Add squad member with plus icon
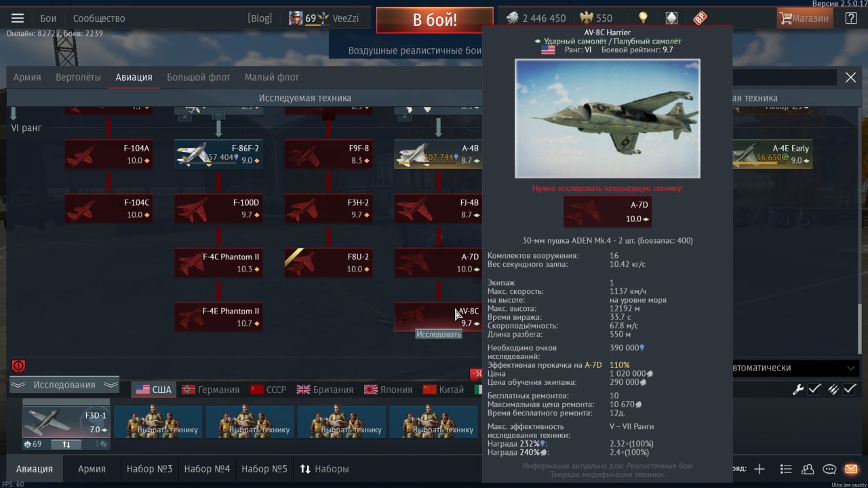Screen dimensions: 868x488 (759, 469)
